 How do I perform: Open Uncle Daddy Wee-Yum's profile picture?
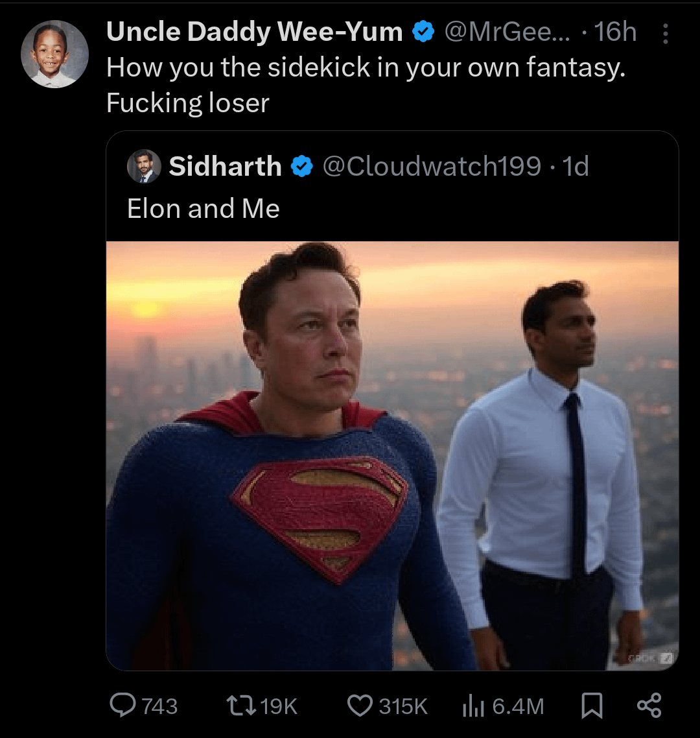(54, 54)
